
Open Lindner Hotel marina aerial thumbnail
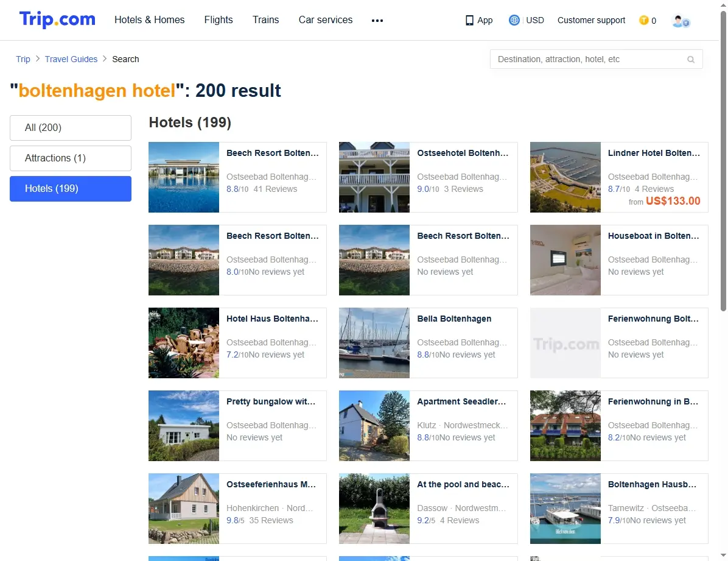tap(565, 177)
